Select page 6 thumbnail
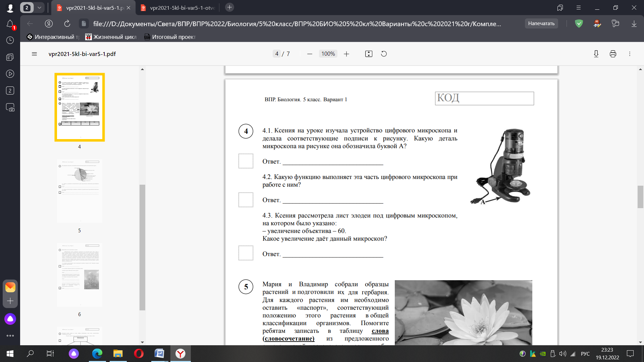 coord(79,275)
